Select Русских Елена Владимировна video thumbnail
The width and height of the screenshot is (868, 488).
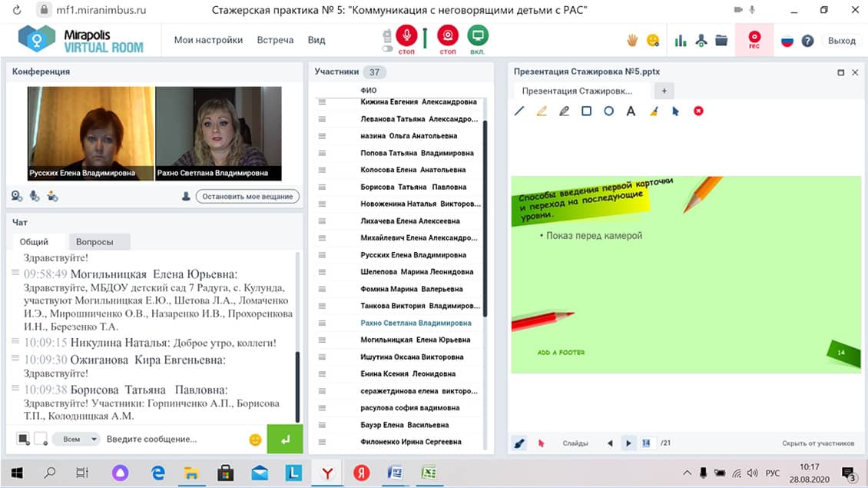(91, 134)
